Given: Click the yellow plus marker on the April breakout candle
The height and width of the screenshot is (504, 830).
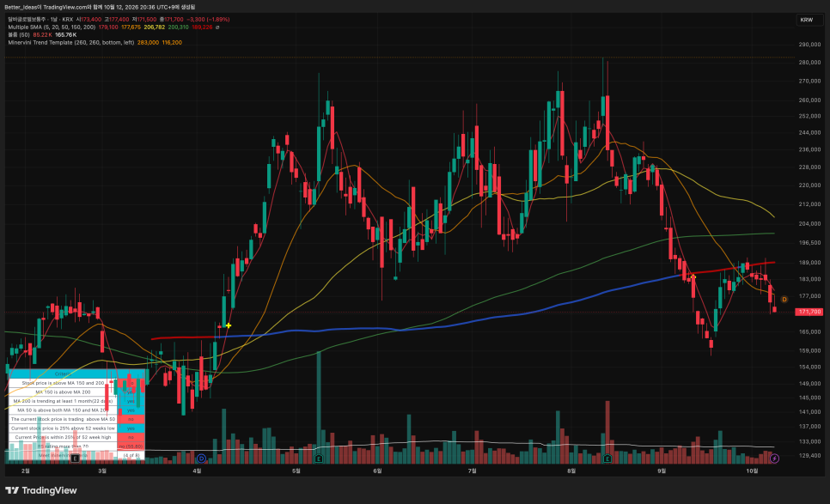Looking at the screenshot, I should 229,325.
